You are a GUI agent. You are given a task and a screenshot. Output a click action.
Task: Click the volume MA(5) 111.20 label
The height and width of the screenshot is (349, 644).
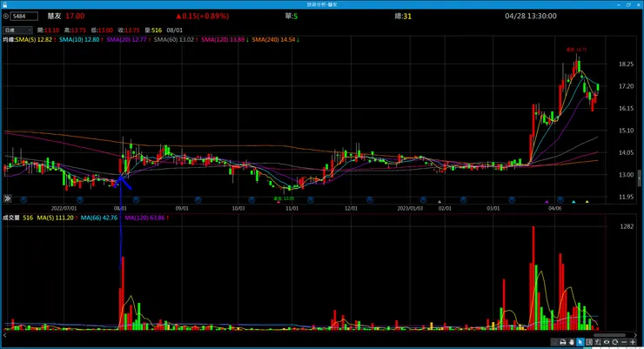tap(57, 218)
